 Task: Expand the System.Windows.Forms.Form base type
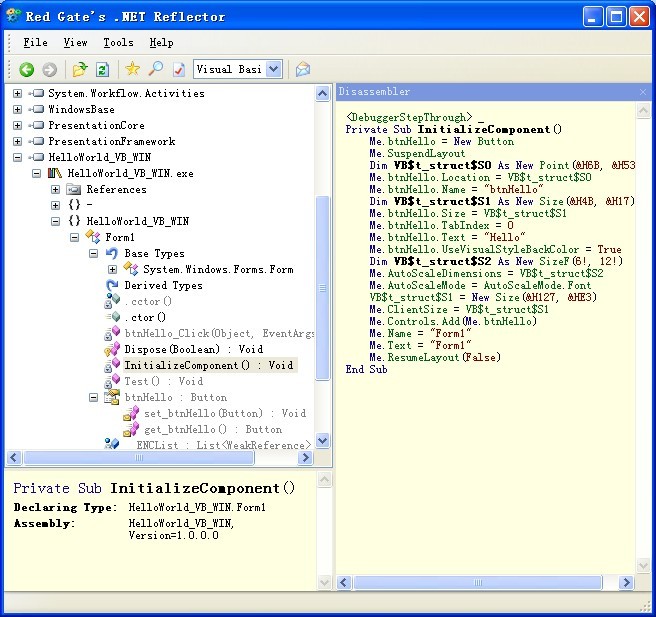[113, 269]
